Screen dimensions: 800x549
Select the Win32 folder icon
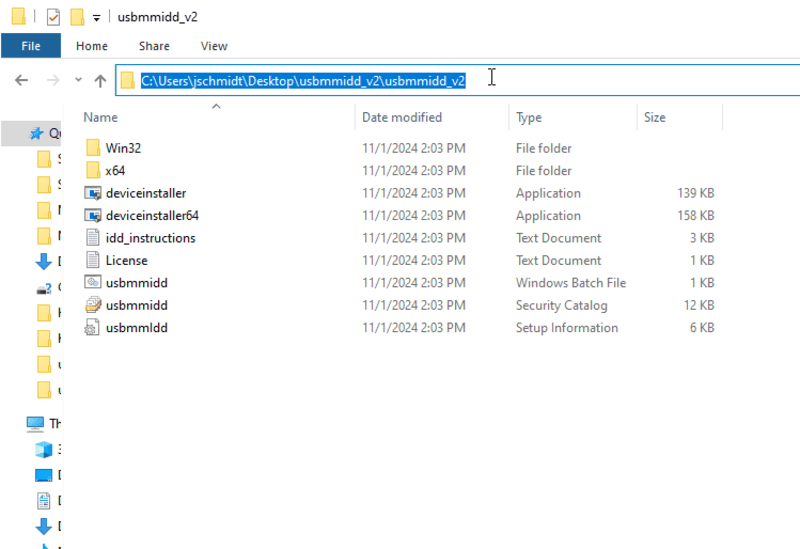[x=93, y=147]
